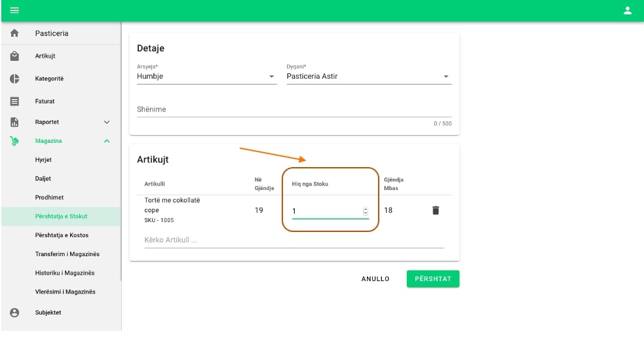Expand the Raportet submenu

coord(107,122)
